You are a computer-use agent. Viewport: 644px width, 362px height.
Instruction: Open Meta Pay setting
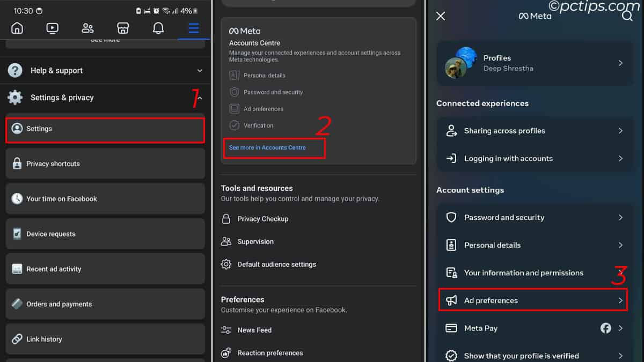pyautogui.click(x=535, y=328)
